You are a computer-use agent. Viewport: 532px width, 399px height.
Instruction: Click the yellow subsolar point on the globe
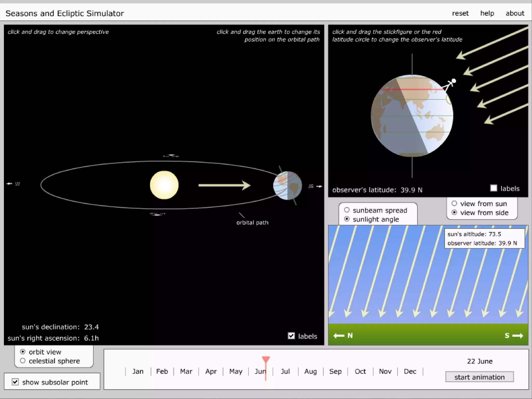(x=449, y=99)
